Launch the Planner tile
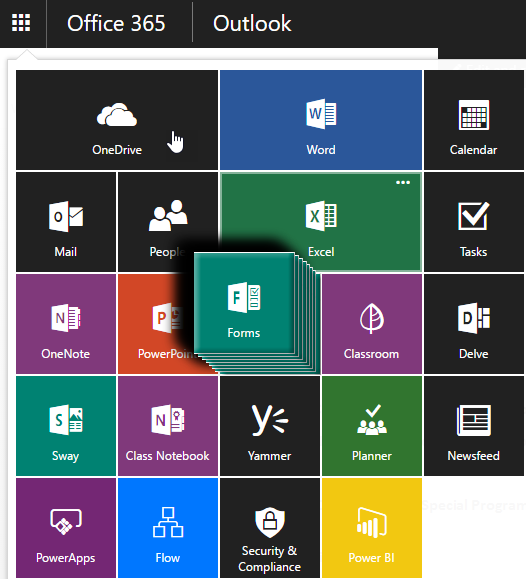 (x=372, y=426)
